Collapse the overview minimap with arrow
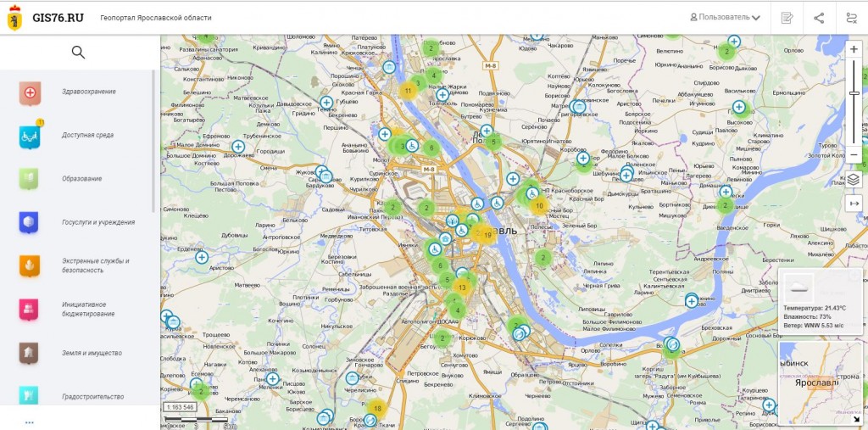The height and width of the screenshot is (430, 868). point(855,419)
